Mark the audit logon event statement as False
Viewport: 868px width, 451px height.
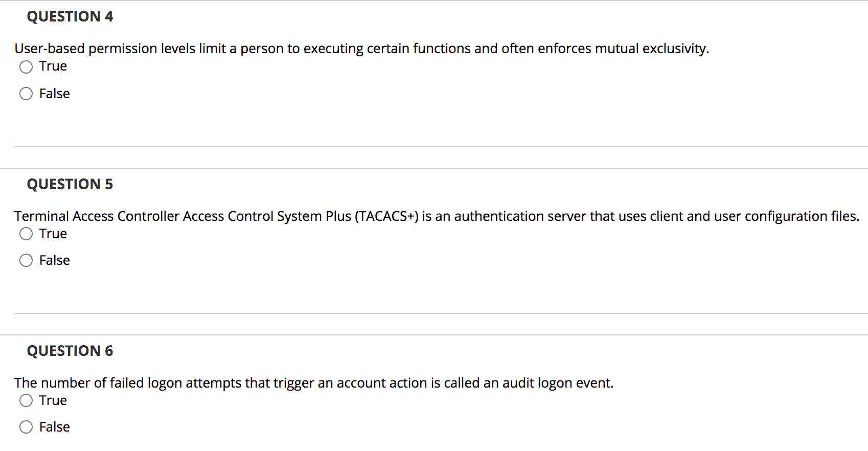[x=26, y=427]
